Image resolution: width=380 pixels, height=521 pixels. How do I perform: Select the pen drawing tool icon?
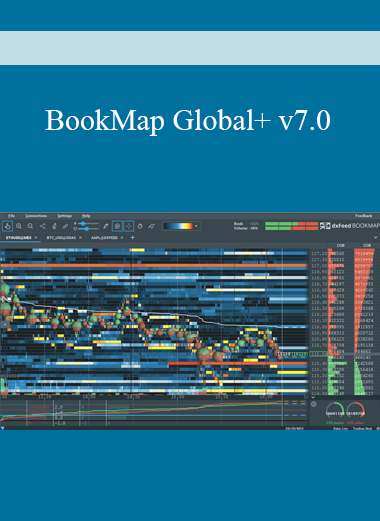(x=106, y=226)
